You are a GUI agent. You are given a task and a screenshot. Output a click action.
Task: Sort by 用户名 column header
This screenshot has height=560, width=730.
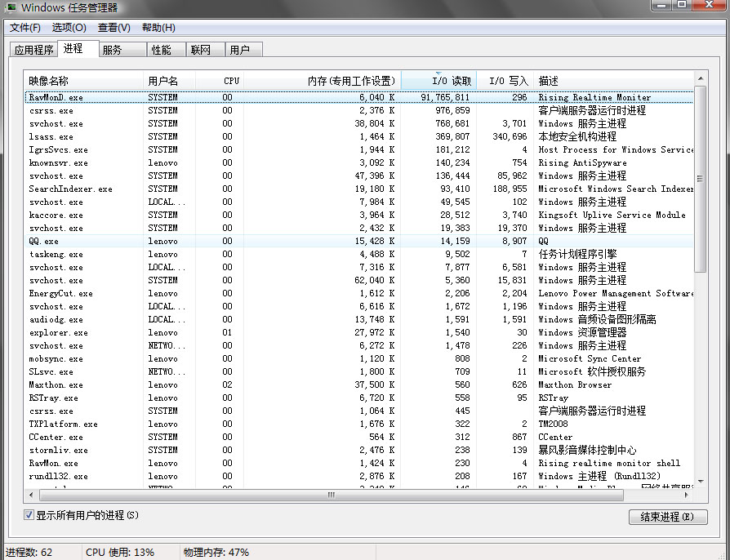170,81
